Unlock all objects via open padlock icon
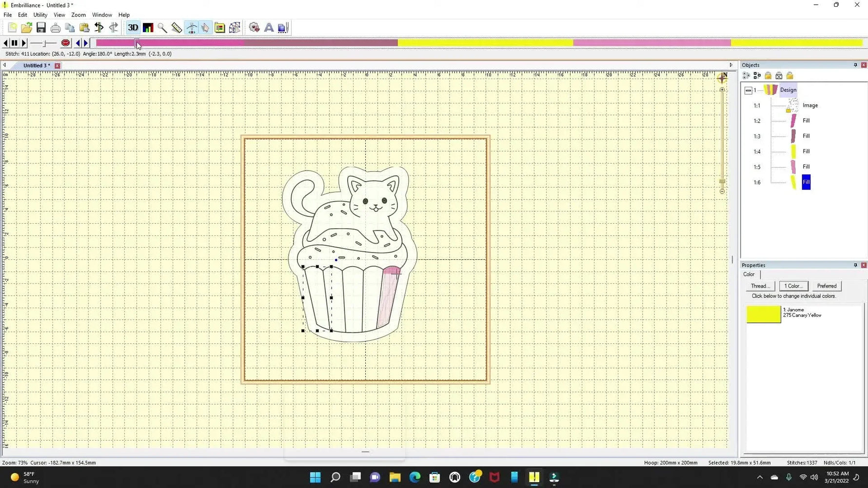This screenshot has width=868, height=488. pyautogui.click(x=790, y=76)
